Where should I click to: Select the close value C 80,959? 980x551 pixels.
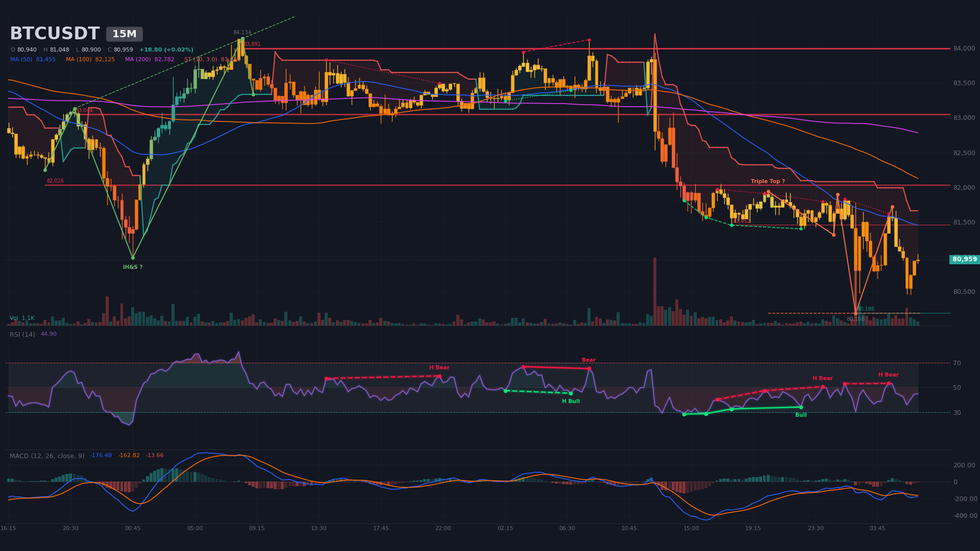point(120,50)
